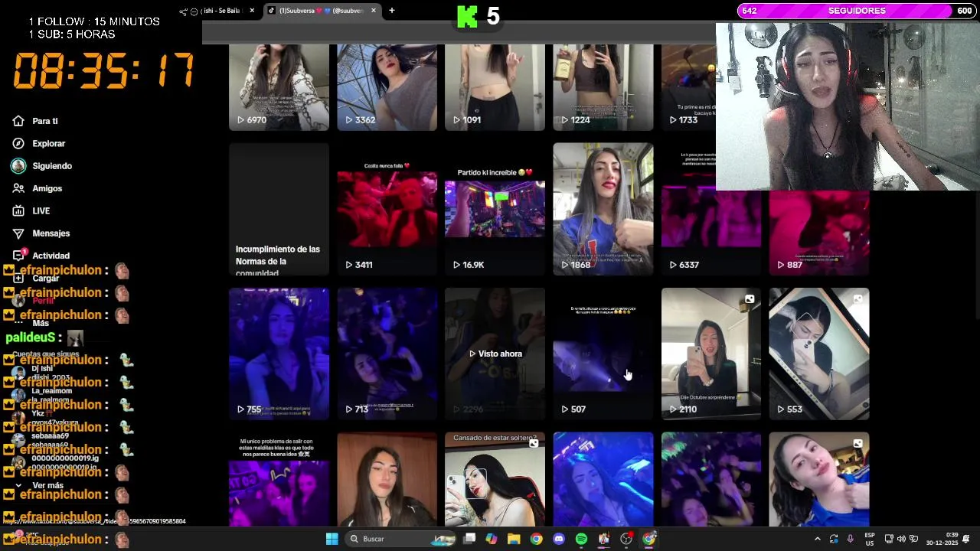The width and height of the screenshot is (980, 551).
Task: Open the Actividad notification icon
Action: pyautogui.click(x=18, y=255)
